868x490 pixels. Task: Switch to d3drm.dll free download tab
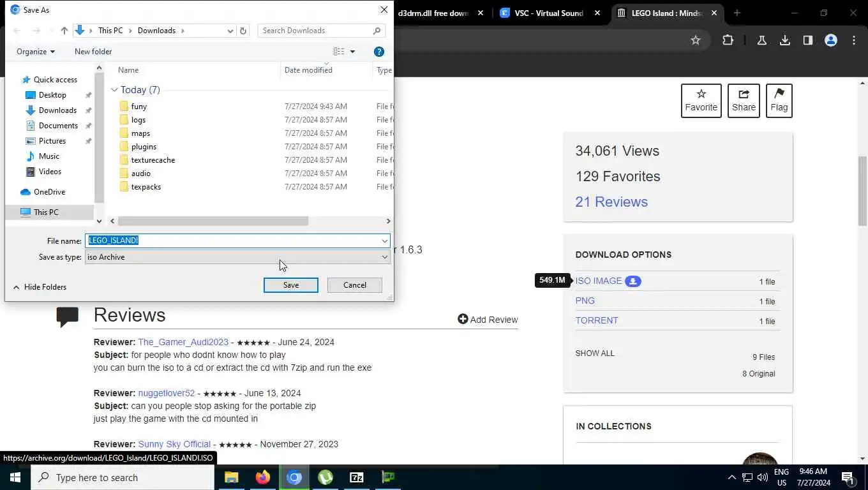433,13
